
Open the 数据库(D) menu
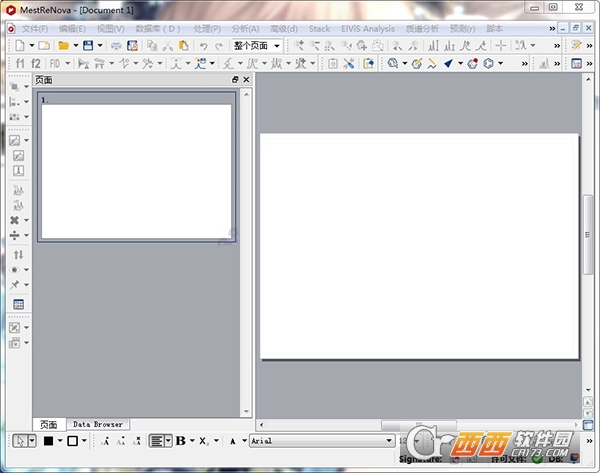(x=158, y=29)
